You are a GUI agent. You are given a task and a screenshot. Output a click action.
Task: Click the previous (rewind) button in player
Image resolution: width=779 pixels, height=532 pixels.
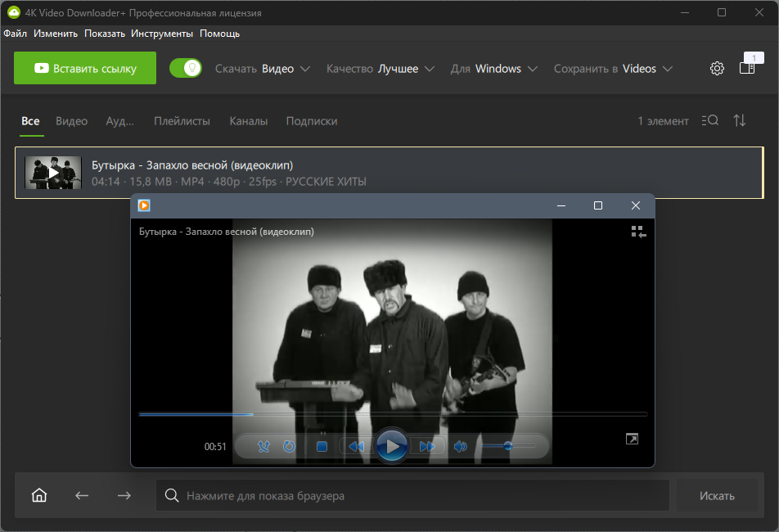click(356, 447)
